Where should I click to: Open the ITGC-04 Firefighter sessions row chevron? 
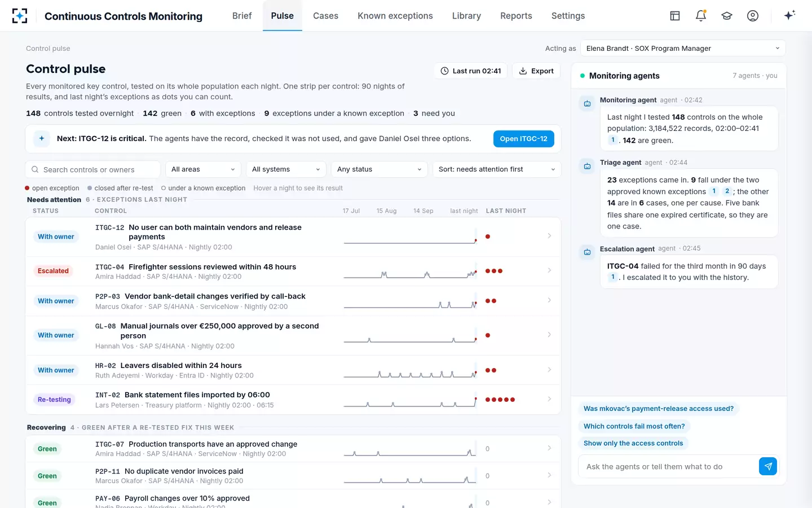(549, 270)
